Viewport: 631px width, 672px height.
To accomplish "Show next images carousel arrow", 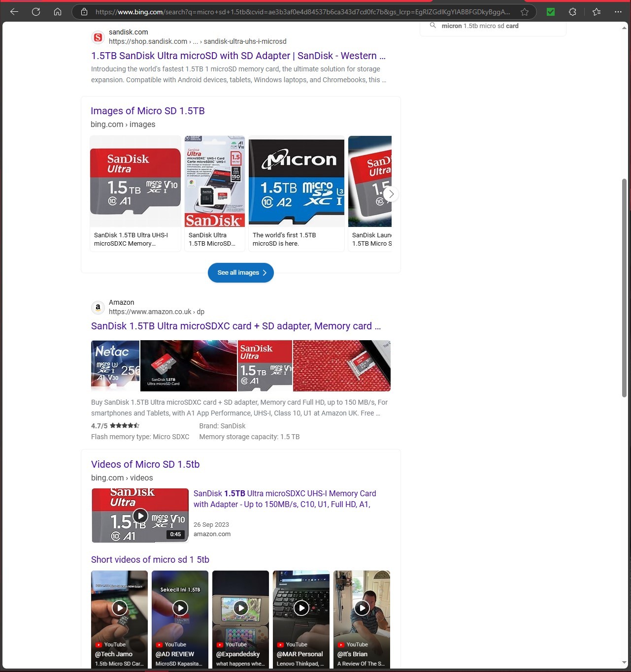I will click(x=391, y=194).
